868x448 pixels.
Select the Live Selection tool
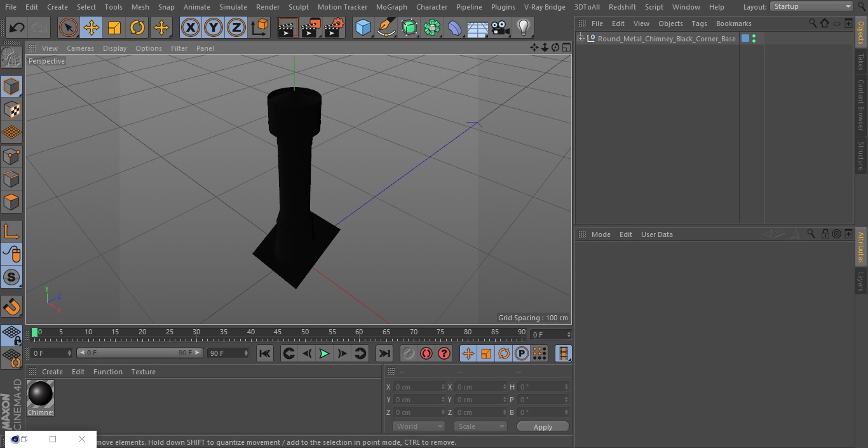click(x=69, y=27)
